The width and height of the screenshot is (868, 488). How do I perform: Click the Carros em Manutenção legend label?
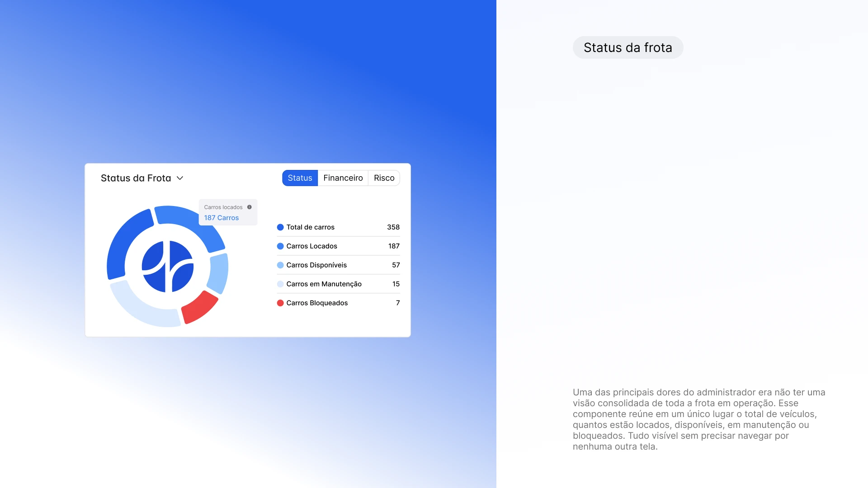click(324, 284)
